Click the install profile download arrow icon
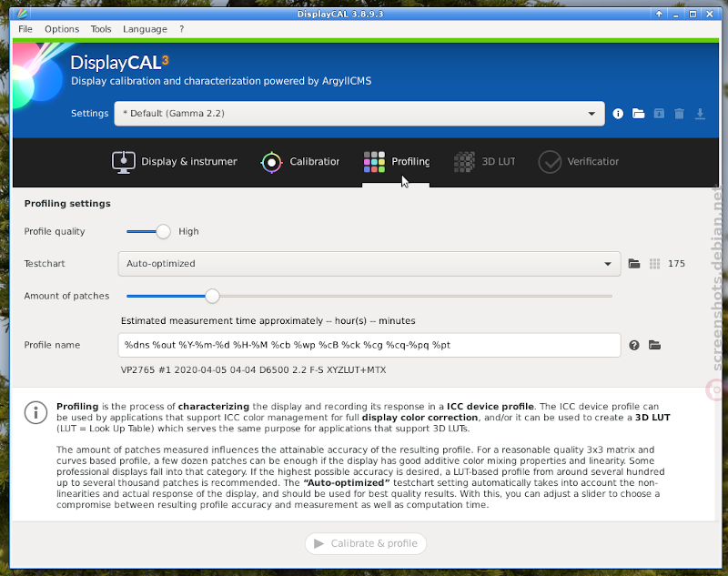728x576 pixels. (700, 114)
